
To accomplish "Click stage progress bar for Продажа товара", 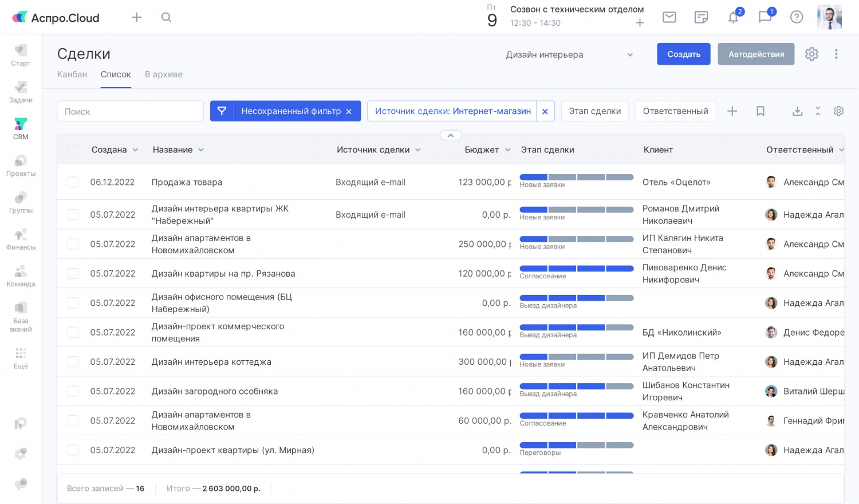I will 576,178.
